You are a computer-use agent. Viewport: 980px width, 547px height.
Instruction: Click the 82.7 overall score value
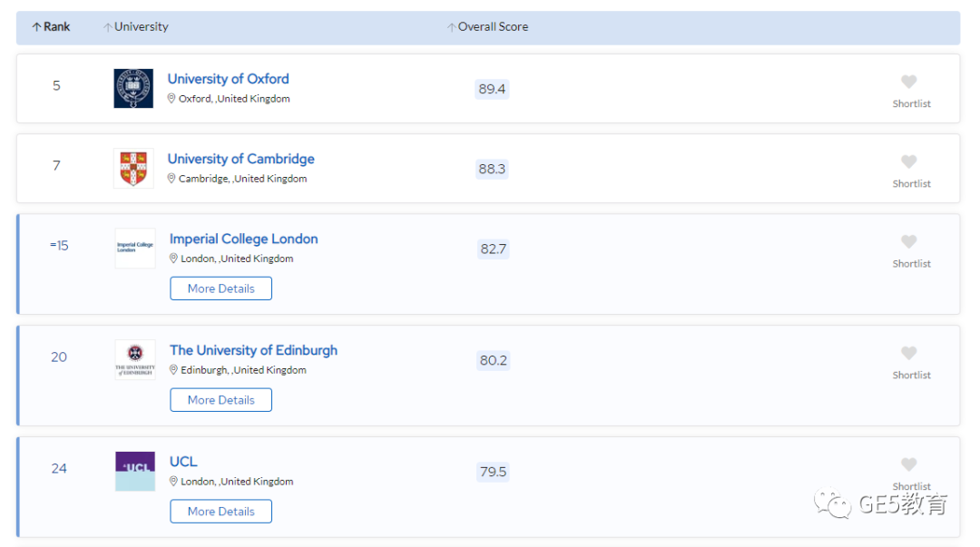(x=493, y=249)
